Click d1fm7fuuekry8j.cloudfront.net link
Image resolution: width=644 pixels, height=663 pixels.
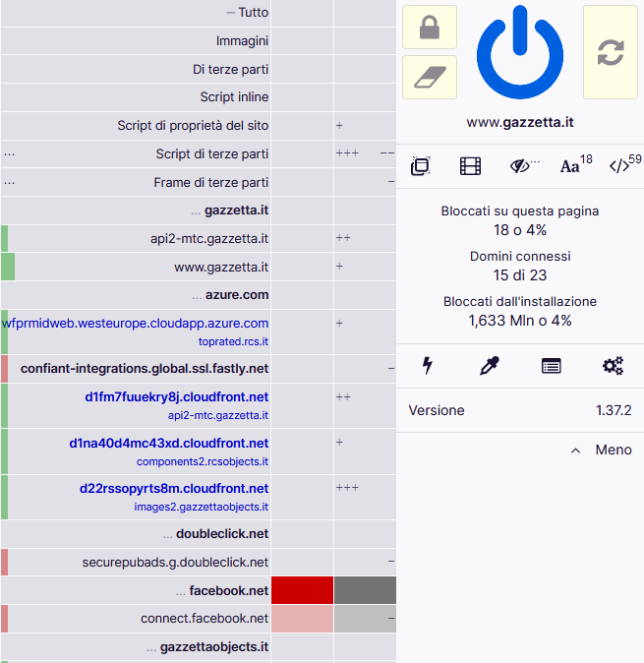177,397
